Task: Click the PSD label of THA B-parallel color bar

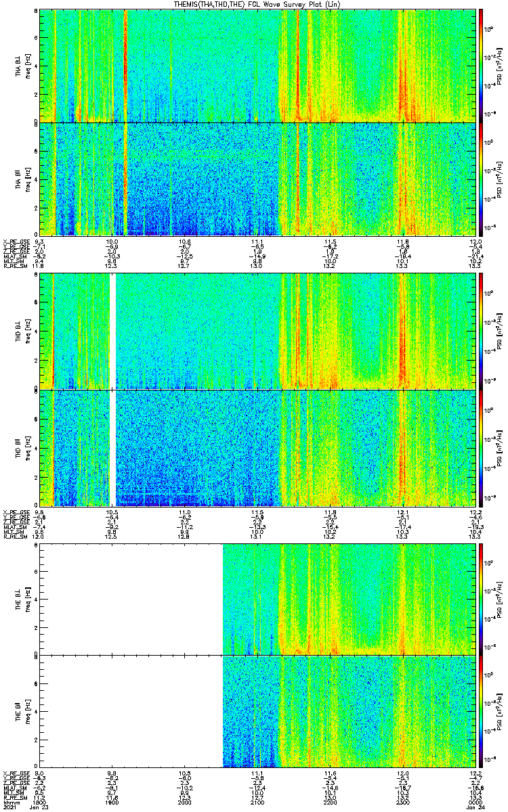Action: pyautogui.click(x=500, y=179)
